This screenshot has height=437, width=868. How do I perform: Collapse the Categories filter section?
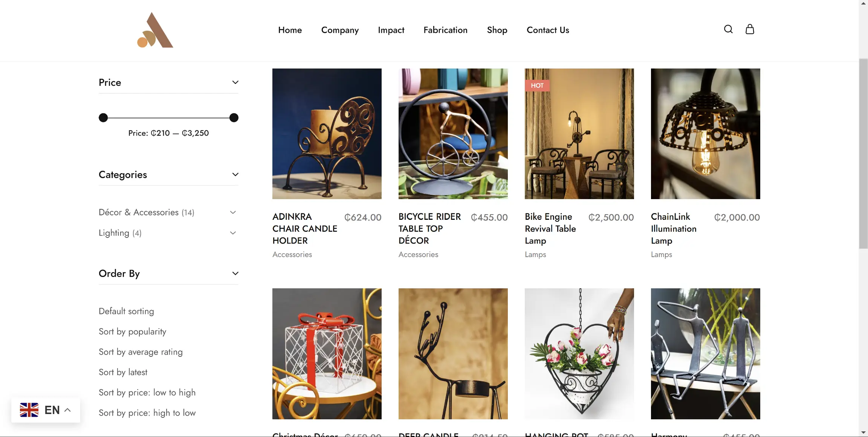[x=235, y=175]
